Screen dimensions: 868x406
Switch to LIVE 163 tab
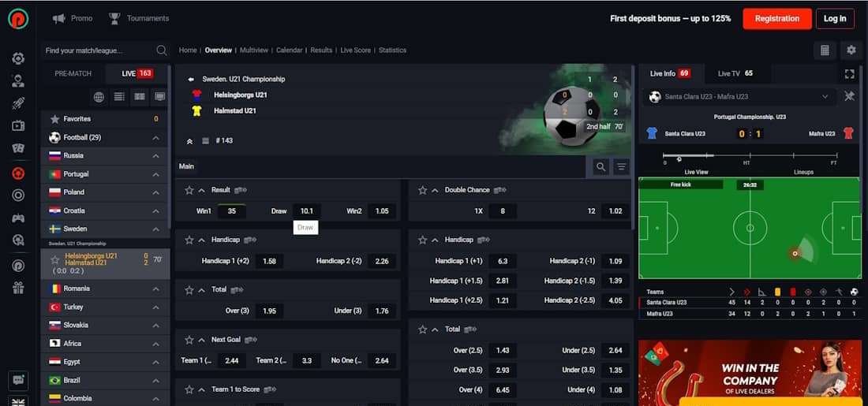137,73
